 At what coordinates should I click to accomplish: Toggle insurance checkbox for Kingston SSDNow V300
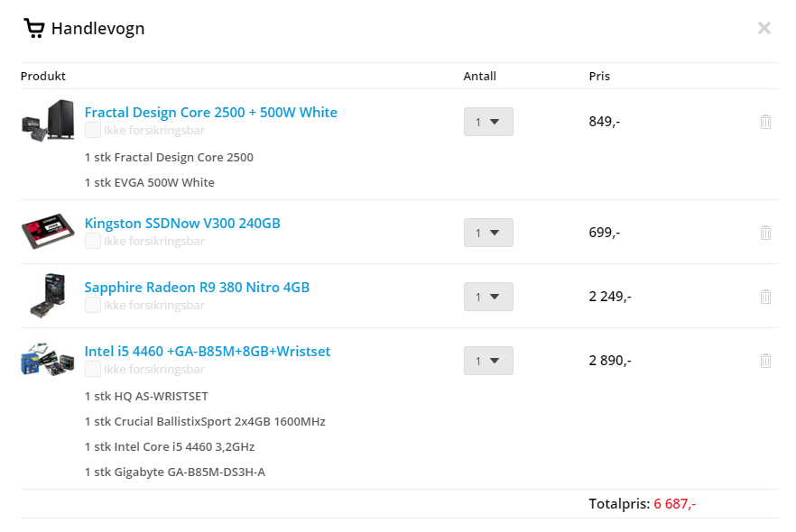coord(92,241)
